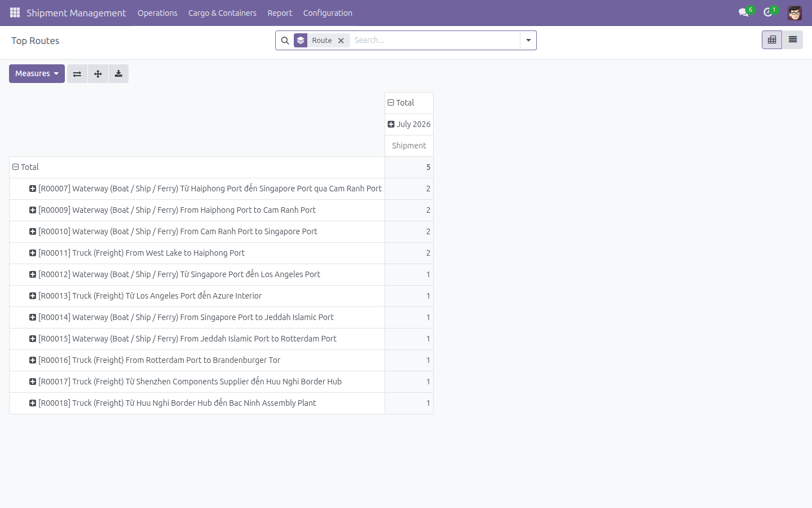Screen dimensions: 812x508
Task: Switch to pivot view
Action: point(772,40)
